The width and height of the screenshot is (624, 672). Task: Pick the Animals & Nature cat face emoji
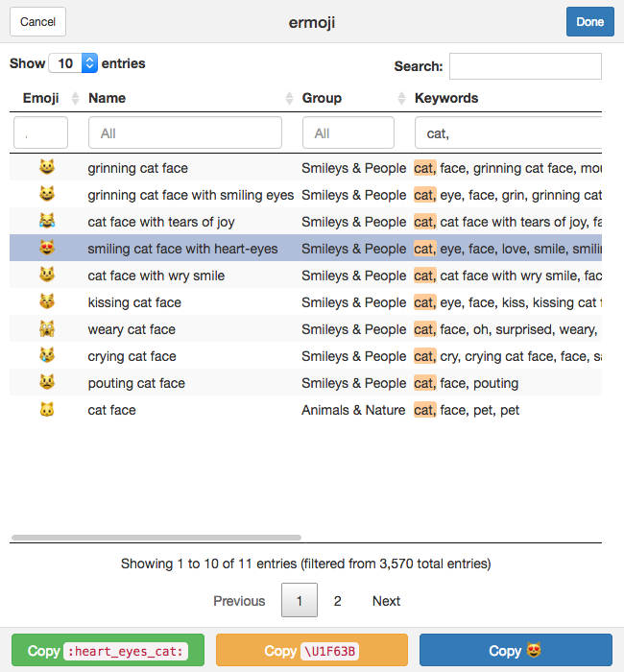(x=47, y=409)
